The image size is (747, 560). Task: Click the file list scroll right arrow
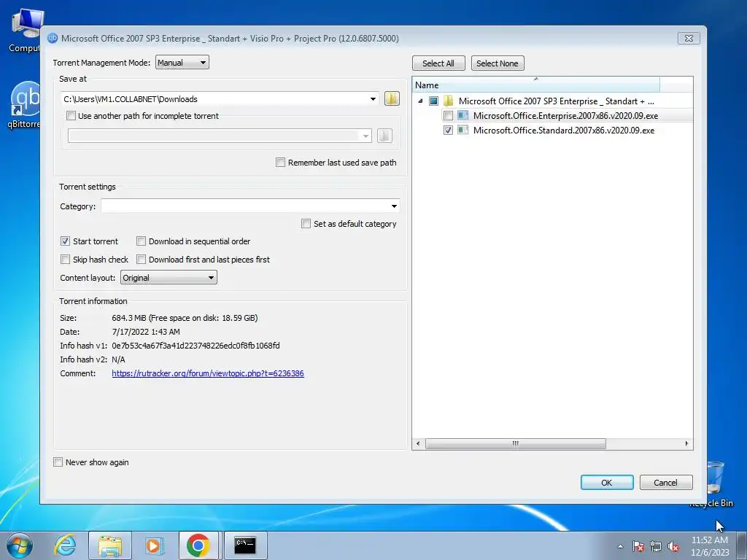pyautogui.click(x=686, y=443)
